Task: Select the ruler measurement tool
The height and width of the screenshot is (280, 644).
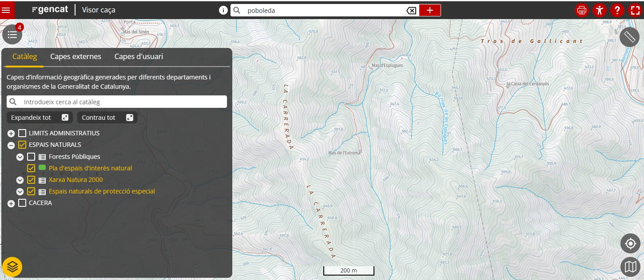Action: click(629, 37)
